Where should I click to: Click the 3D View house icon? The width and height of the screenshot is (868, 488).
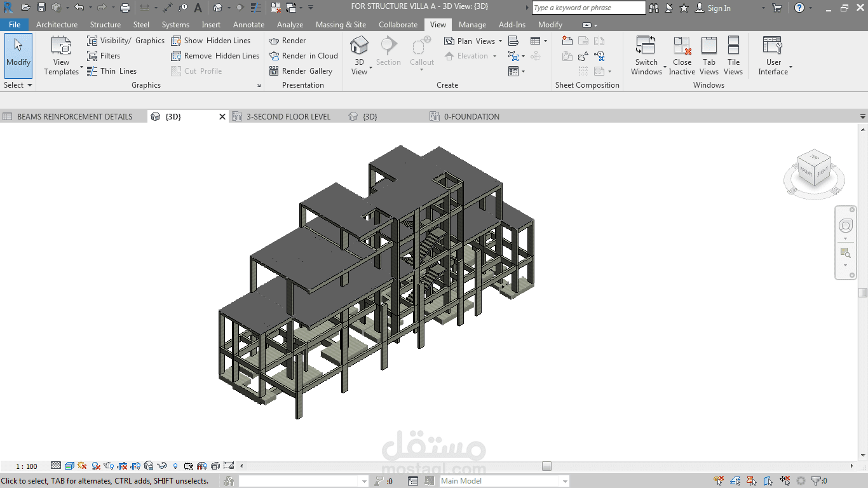[x=359, y=46]
